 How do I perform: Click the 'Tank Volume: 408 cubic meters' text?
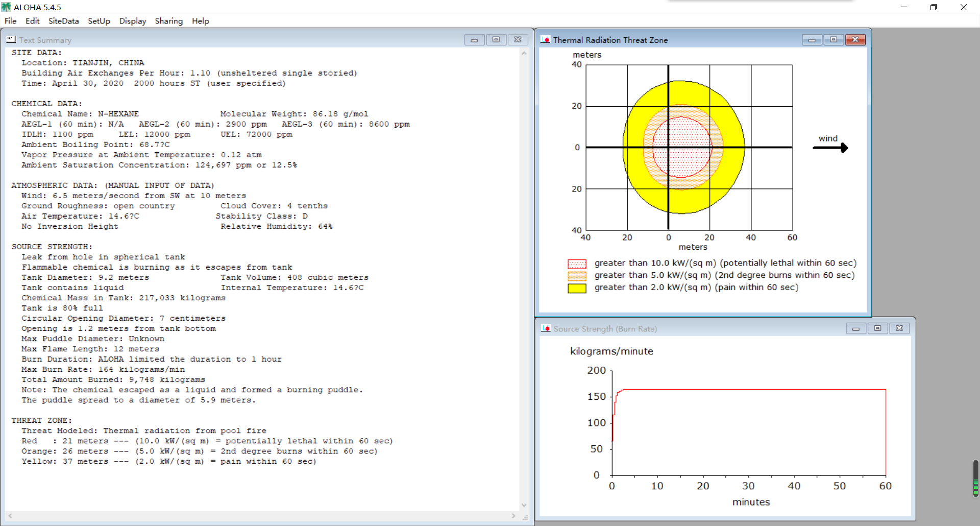pos(295,277)
